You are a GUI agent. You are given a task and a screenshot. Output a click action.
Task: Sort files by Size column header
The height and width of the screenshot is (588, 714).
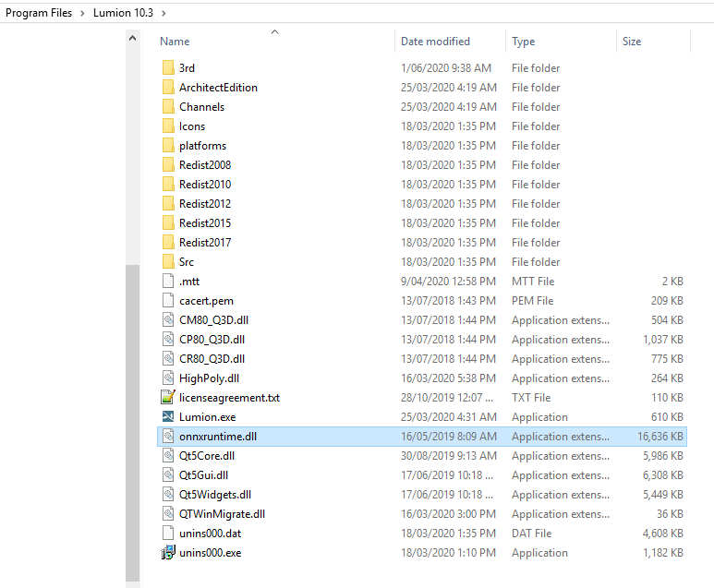pos(632,42)
